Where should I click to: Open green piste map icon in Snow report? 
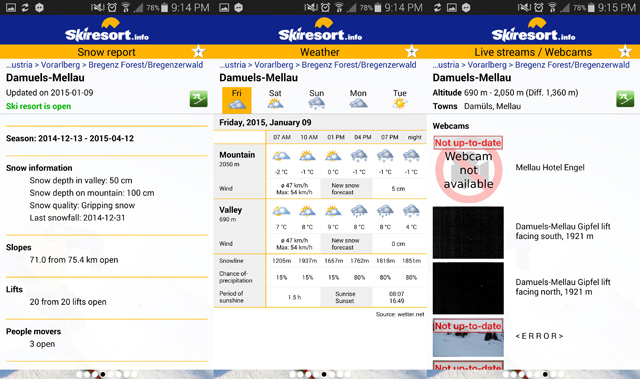click(198, 99)
